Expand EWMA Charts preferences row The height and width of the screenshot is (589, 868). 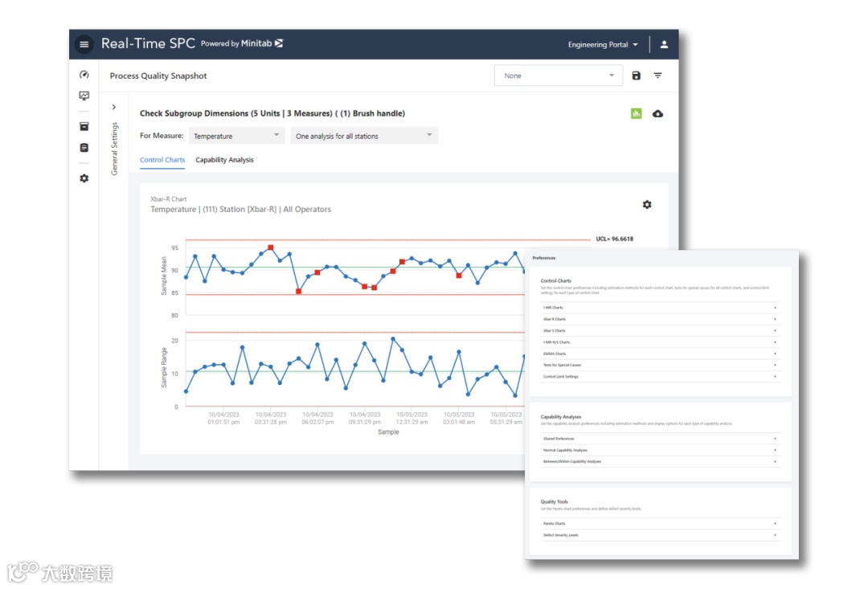(661, 354)
